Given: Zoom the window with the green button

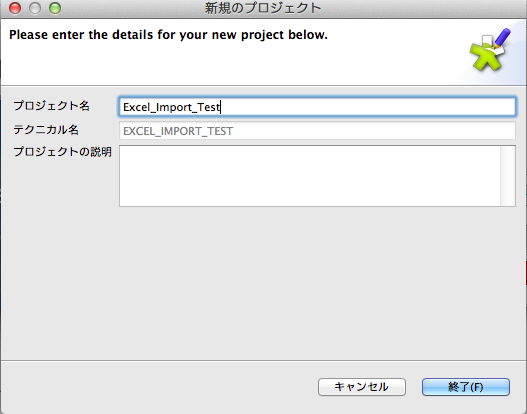Looking at the screenshot, I should (x=55, y=8).
